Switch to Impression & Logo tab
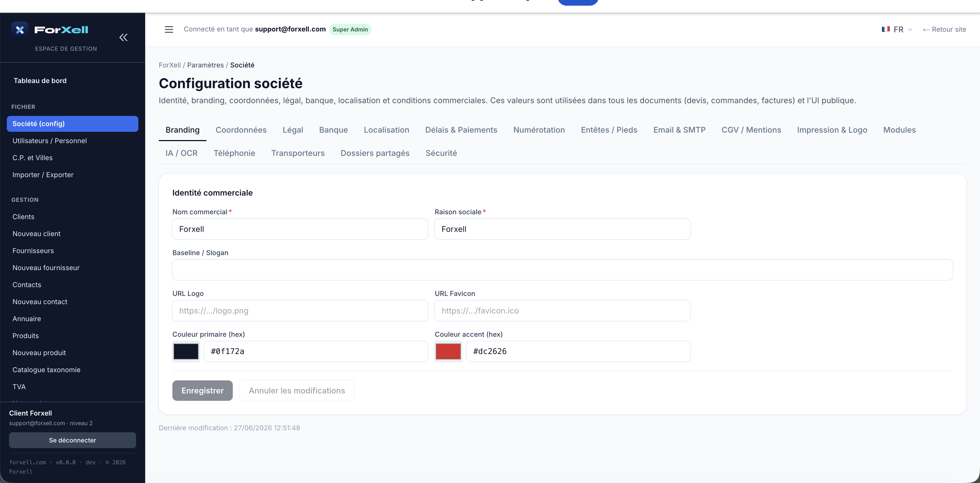Screen dimensions: 980x483 click(x=832, y=130)
